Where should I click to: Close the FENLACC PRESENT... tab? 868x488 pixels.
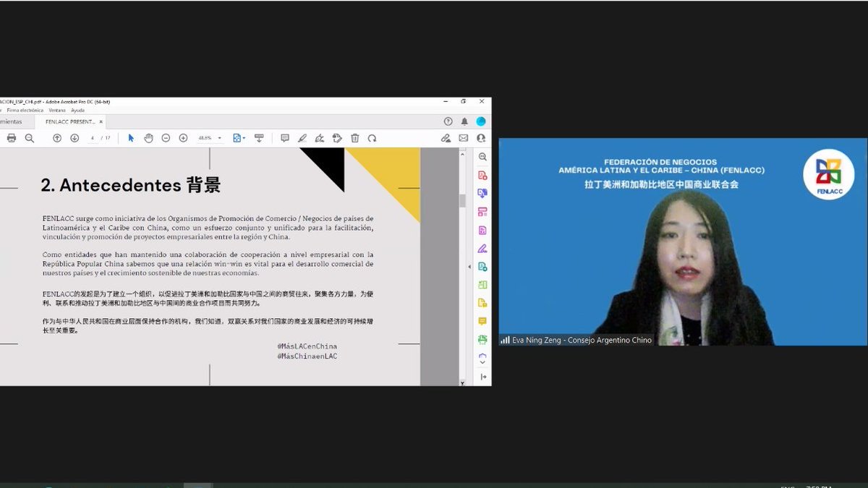pos(101,121)
